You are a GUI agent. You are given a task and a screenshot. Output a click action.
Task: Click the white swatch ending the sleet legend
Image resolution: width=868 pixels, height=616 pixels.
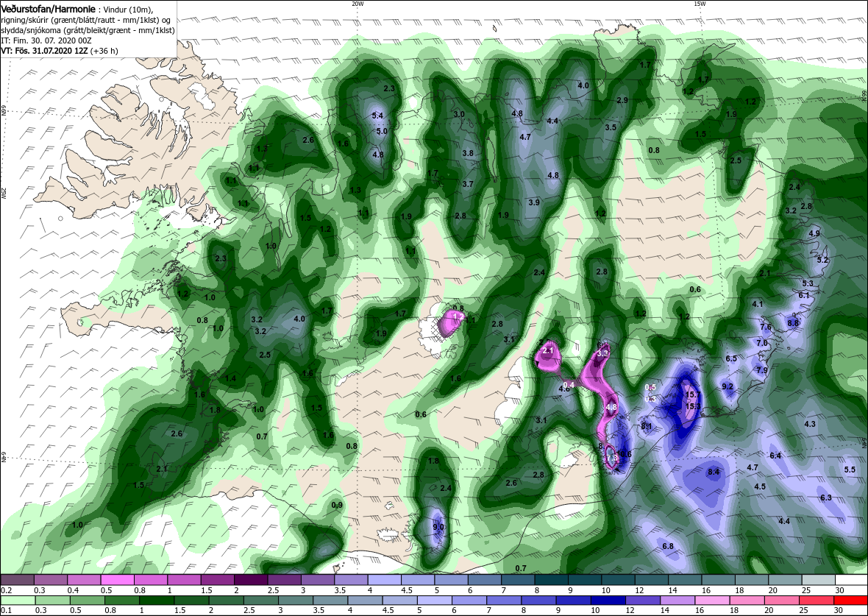[851, 580]
